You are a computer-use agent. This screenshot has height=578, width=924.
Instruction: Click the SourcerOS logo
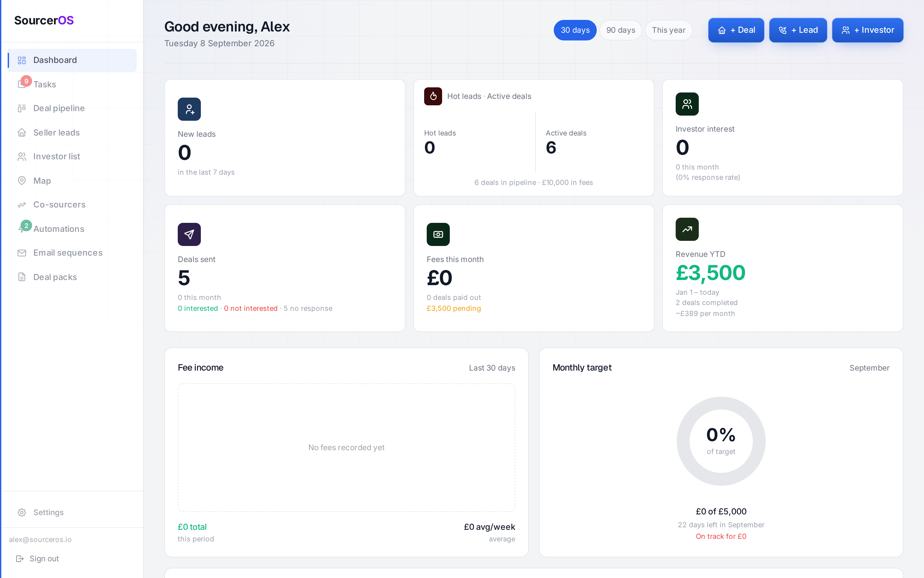[x=44, y=20]
